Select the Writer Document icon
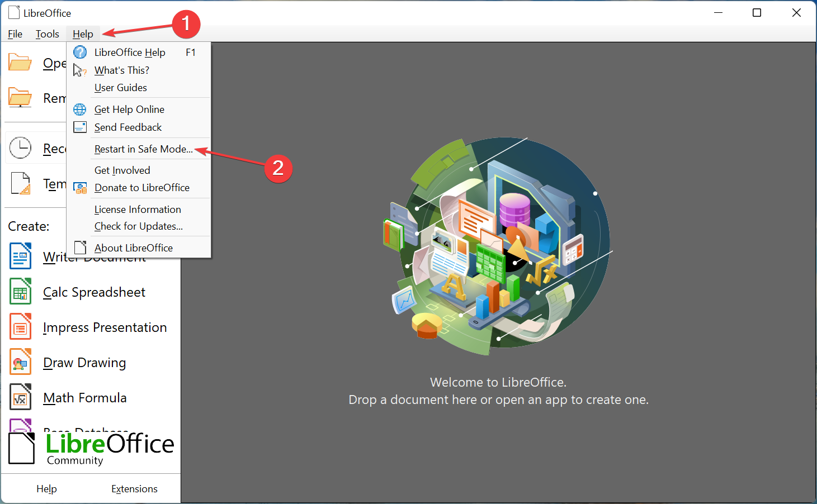 click(20, 256)
